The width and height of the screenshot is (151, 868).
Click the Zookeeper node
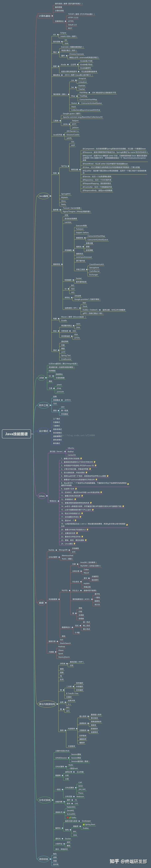tap(86, 821)
